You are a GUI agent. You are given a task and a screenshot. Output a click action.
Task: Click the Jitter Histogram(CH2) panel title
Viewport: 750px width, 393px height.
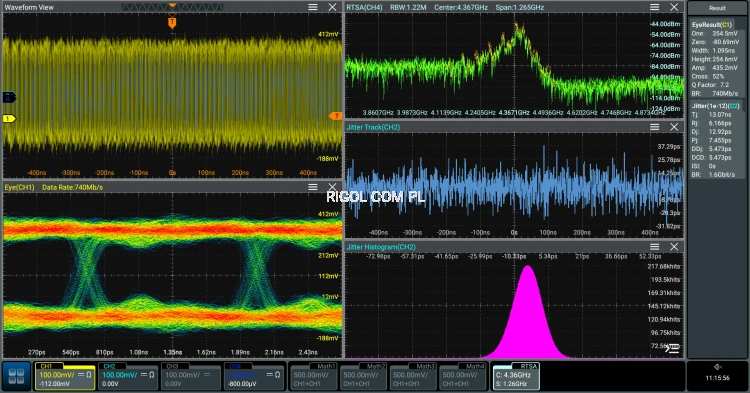point(381,247)
